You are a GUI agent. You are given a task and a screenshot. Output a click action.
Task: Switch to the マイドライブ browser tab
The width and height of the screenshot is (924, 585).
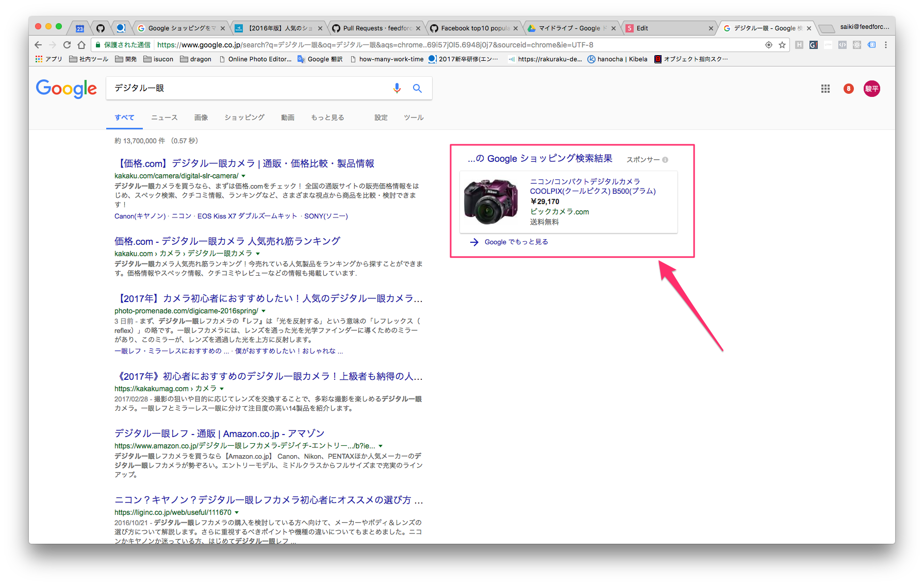(x=572, y=28)
